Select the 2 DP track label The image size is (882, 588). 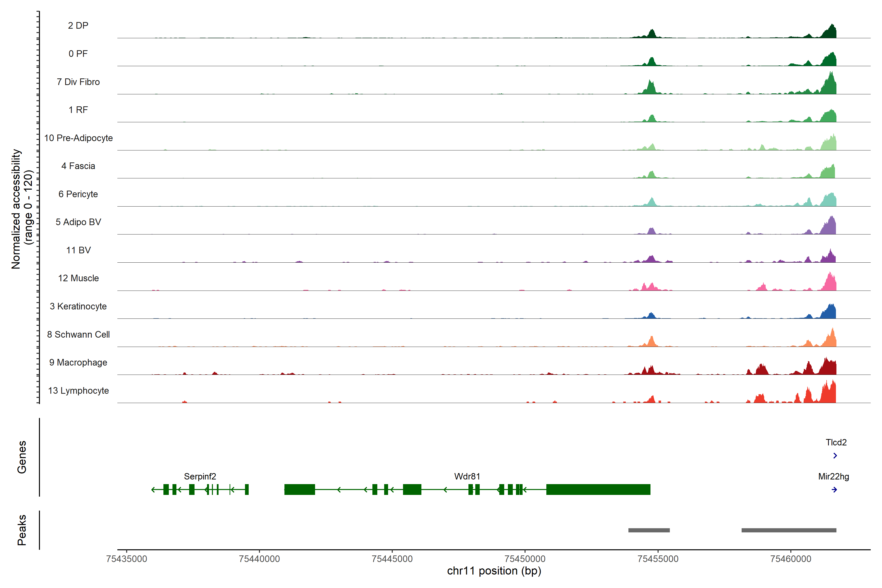[x=78, y=25]
